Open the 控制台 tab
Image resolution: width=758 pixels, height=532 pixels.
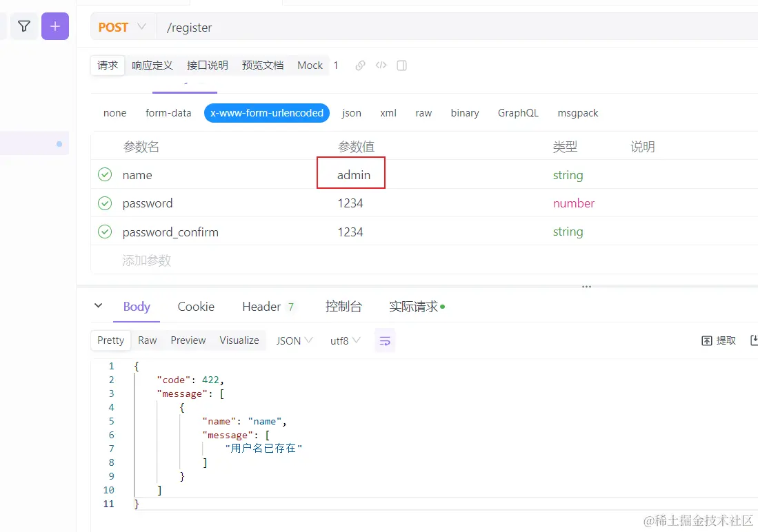pyautogui.click(x=343, y=307)
